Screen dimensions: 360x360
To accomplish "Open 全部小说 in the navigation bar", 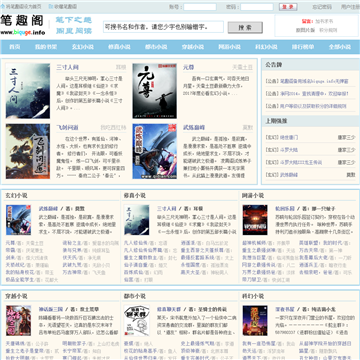I will tap(340, 47).
